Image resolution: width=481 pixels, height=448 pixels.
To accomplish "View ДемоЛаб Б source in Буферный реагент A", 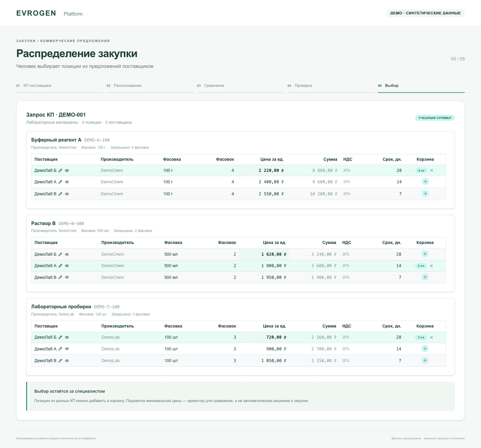I will tap(67, 170).
